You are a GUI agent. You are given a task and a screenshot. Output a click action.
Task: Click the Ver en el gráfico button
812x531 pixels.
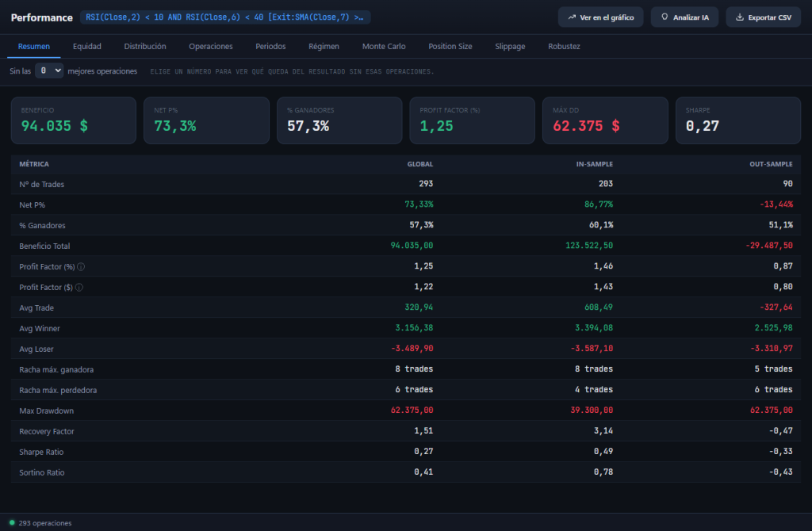[x=601, y=17]
